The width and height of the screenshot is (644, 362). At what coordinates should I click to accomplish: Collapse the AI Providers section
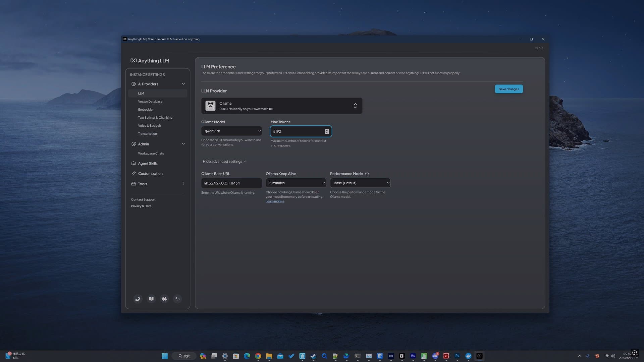pos(183,84)
